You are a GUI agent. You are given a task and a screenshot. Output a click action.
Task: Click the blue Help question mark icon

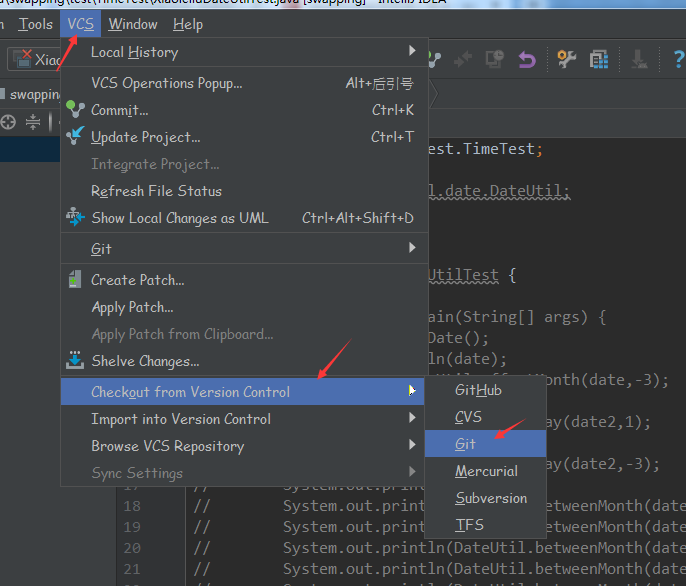(x=679, y=59)
